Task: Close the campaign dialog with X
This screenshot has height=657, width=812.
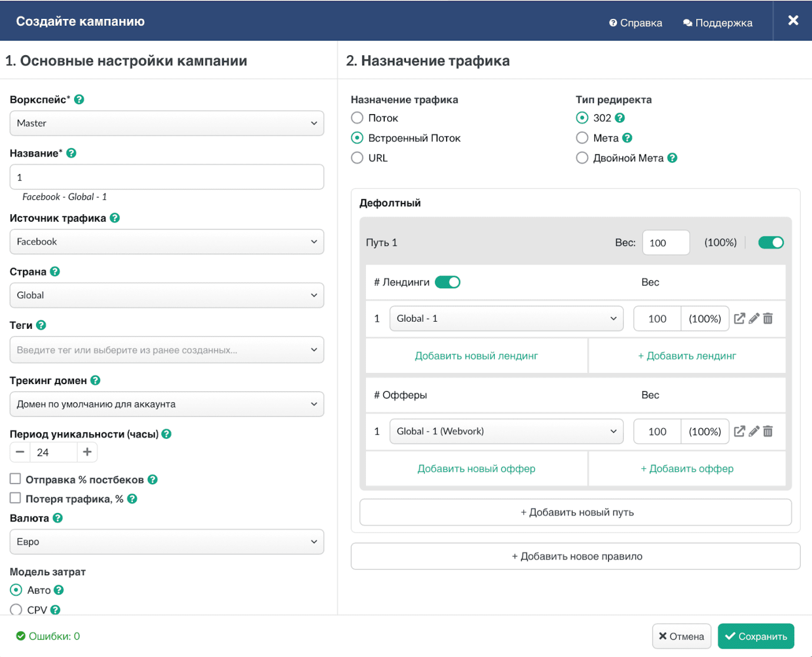Action: point(793,21)
